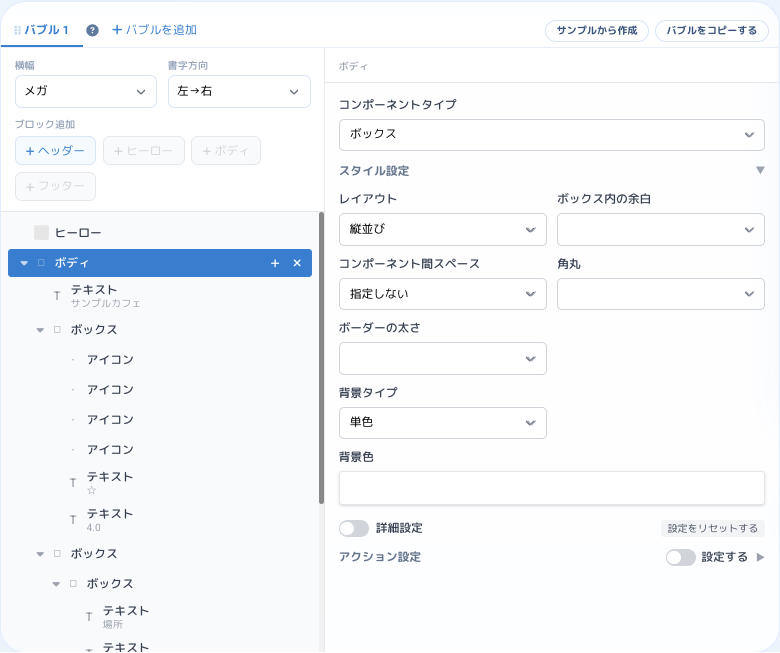Screen dimensions: 780x653
Task: Open the コンポーネントタイプ ボックス dropdown
Action: [552, 135]
